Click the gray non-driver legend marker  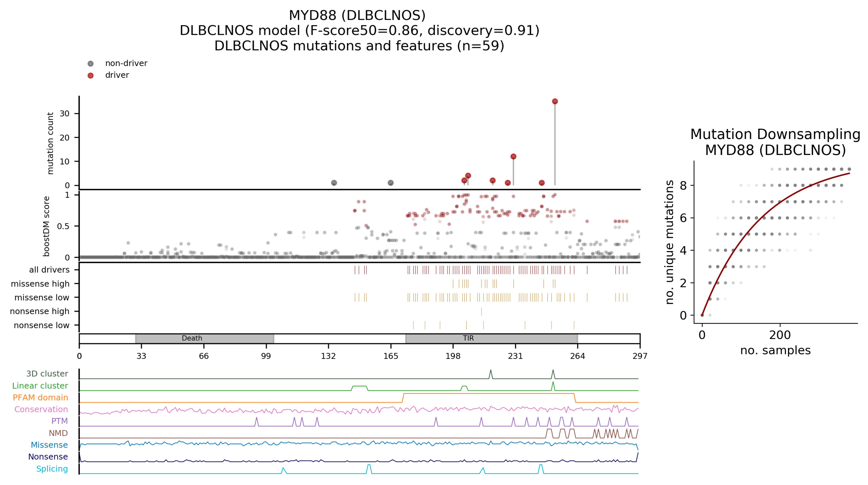(90, 64)
